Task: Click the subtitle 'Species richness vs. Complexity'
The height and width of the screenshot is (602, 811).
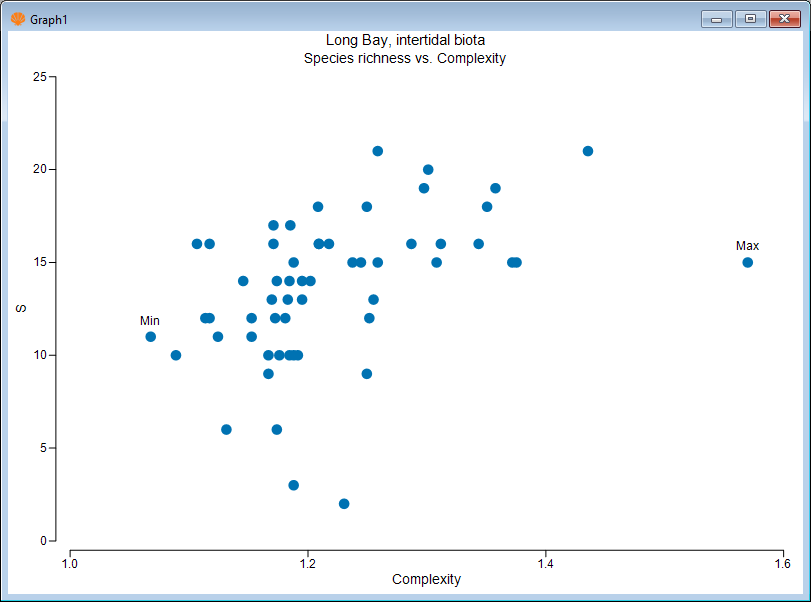Action: pos(405,58)
